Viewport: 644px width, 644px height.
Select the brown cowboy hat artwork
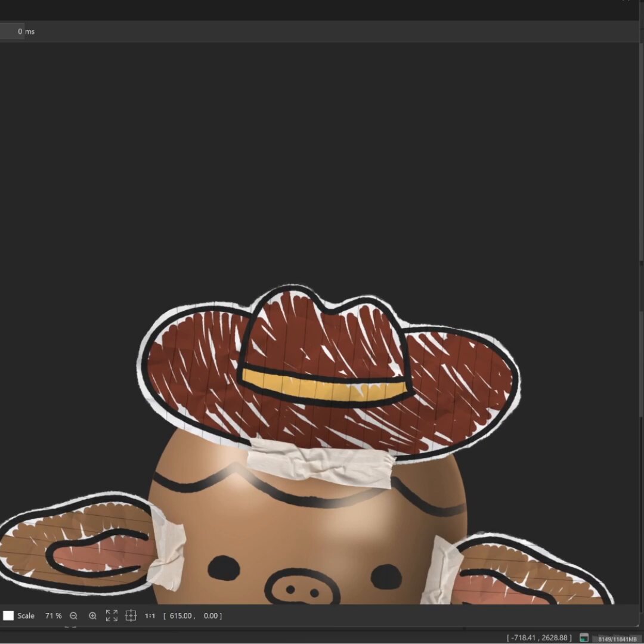tap(329, 370)
